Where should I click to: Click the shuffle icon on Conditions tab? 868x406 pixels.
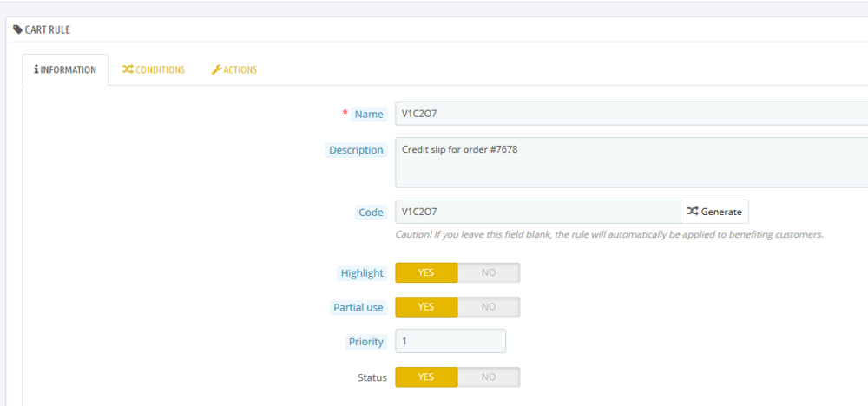[128, 70]
